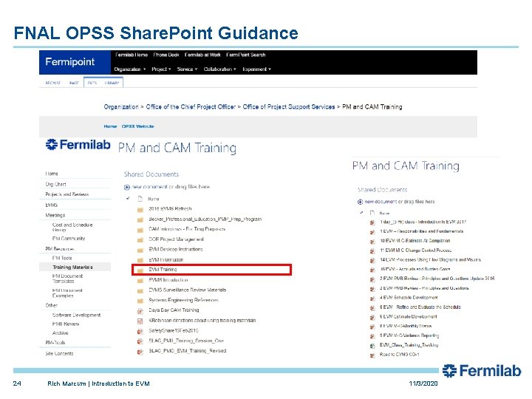The height and width of the screenshot is (399, 532).
Task: Switch to the BROWSE ribbon tab
Action: (53, 83)
